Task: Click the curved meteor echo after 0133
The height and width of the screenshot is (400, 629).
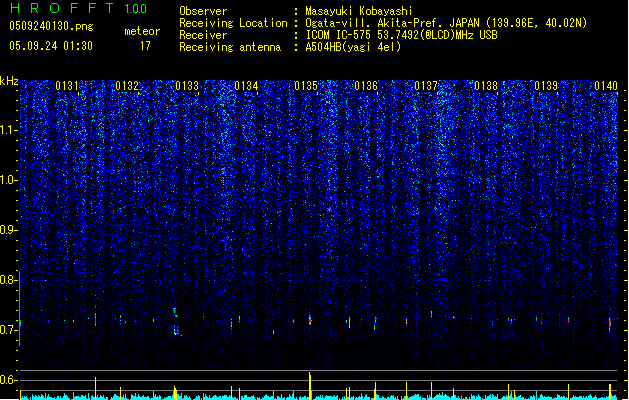Action: click(x=177, y=322)
